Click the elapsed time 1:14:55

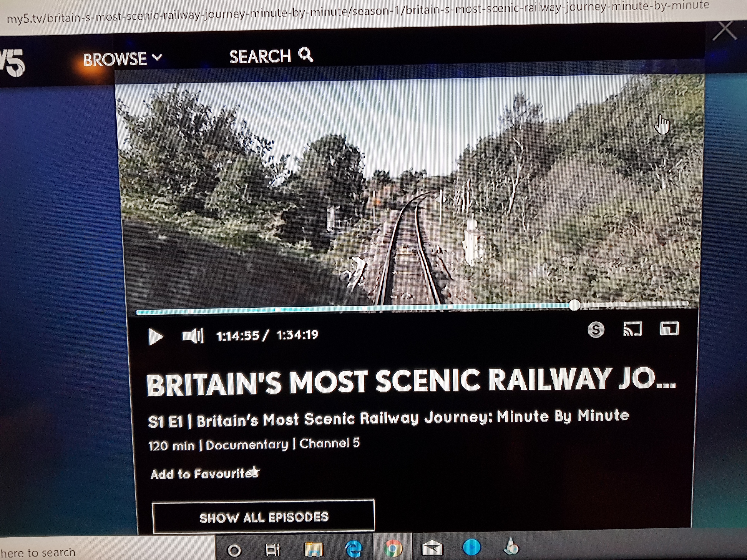(x=238, y=336)
